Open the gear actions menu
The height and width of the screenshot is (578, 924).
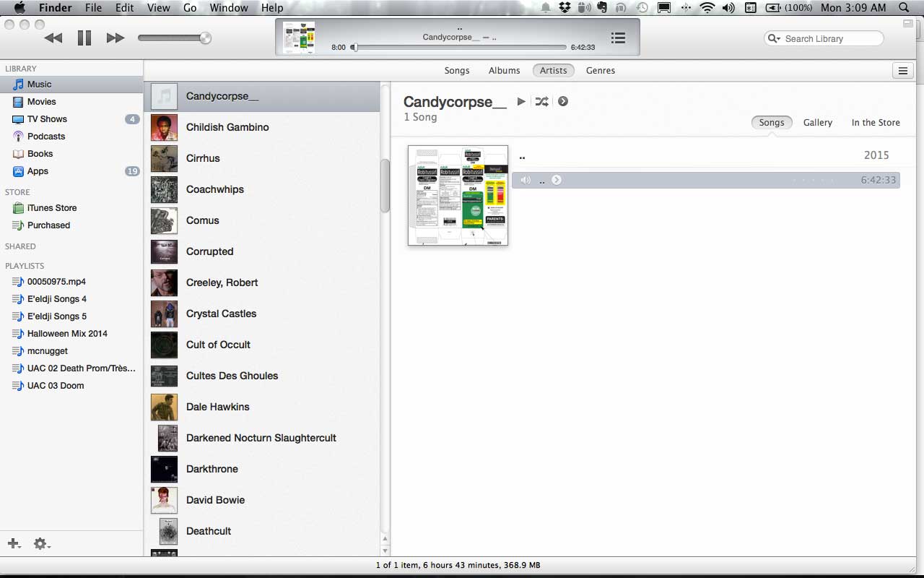(42, 544)
